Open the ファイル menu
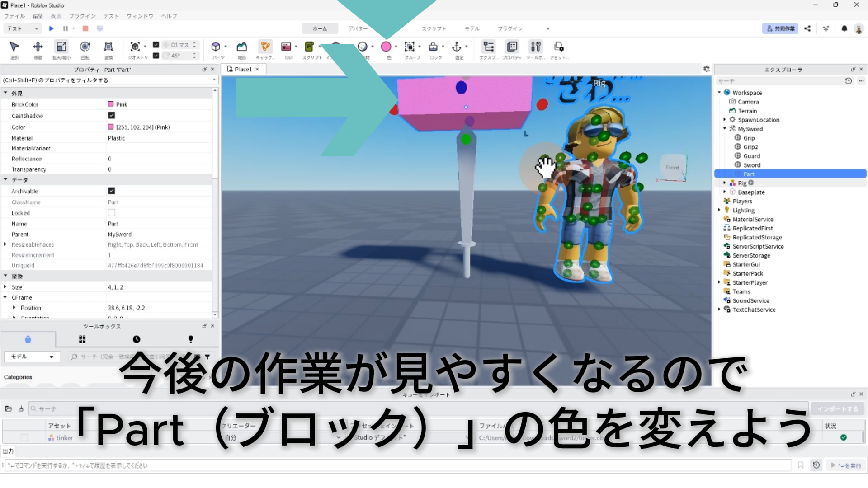Screen dimensions: 868x488 click(x=14, y=16)
